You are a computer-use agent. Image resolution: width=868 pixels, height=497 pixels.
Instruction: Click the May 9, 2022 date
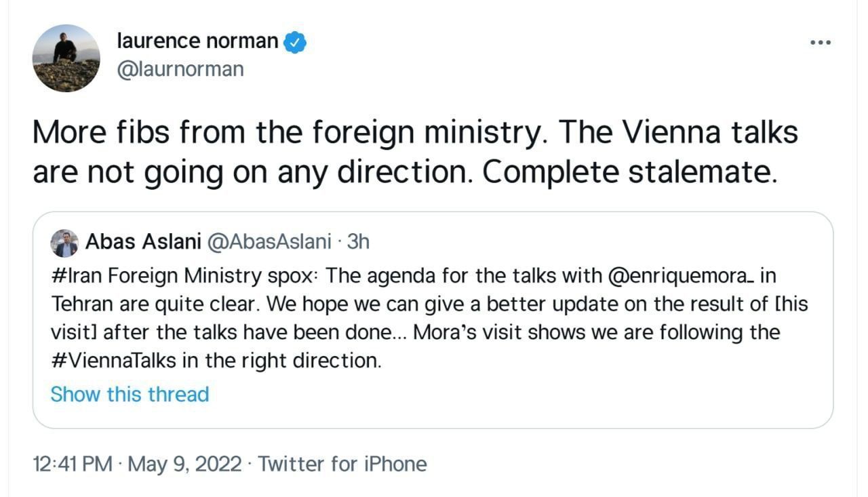184,464
